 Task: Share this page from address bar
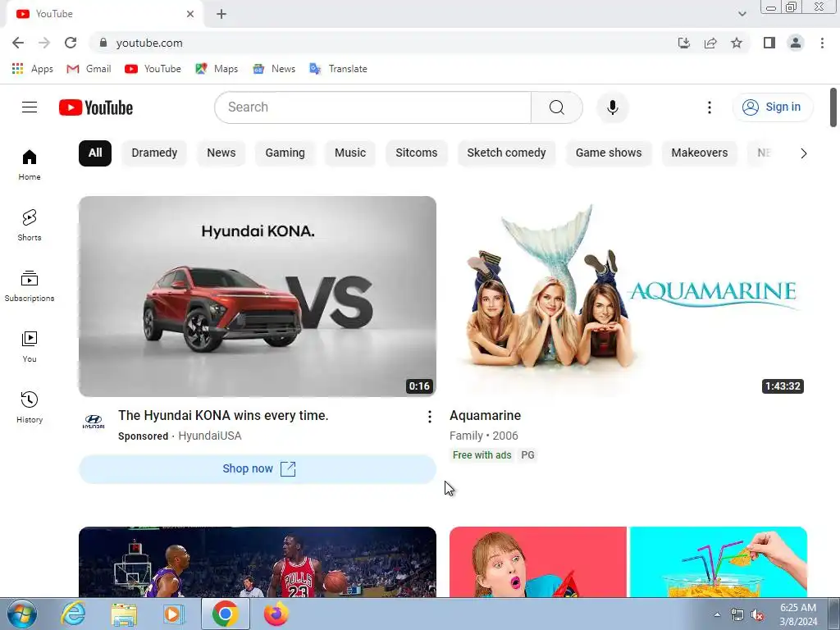710,43
